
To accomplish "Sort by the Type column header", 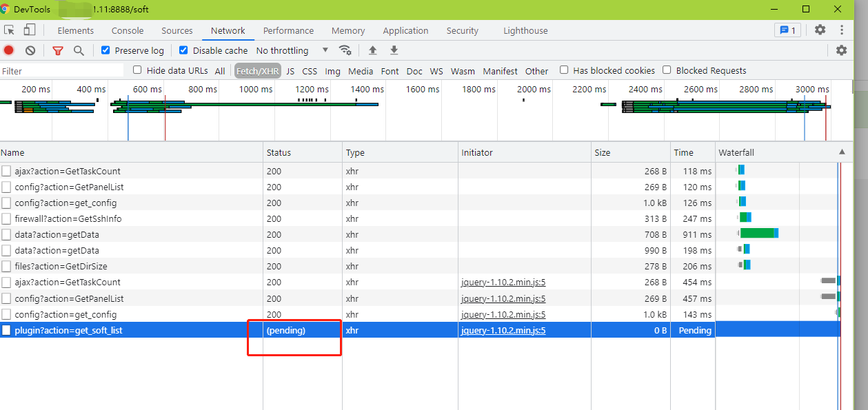I will [401, 152].
